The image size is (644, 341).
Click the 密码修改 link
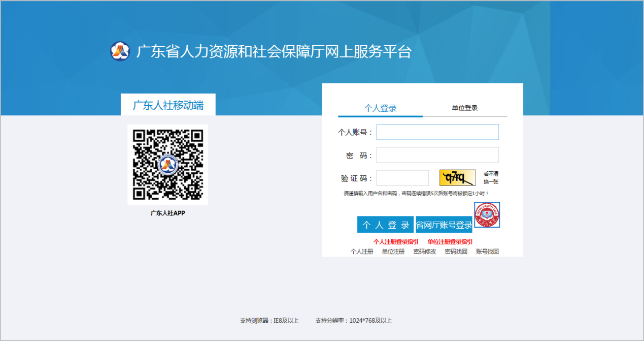point(424,252)
